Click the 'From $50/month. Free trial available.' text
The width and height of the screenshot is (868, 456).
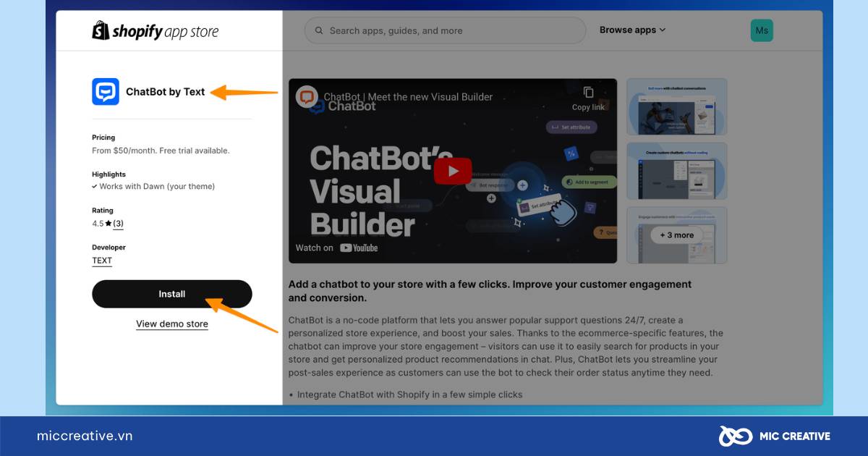point(161,151)
